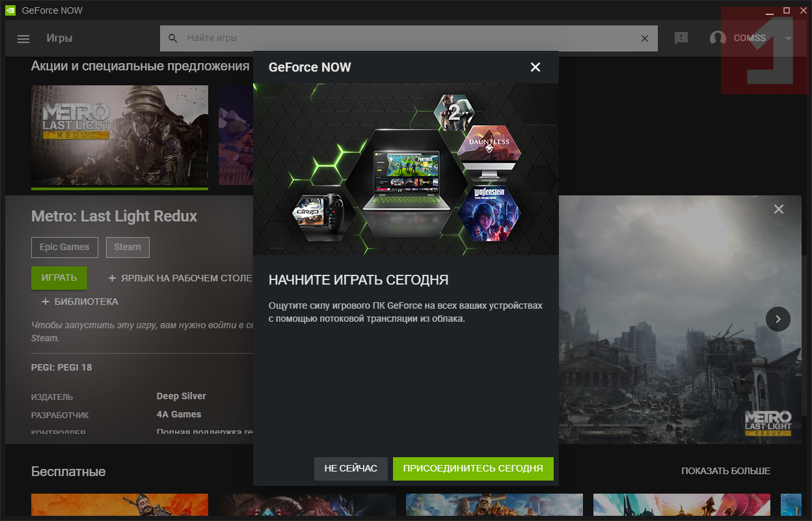
Task: Click the green Играть button
Action: (x=59, y=277)
